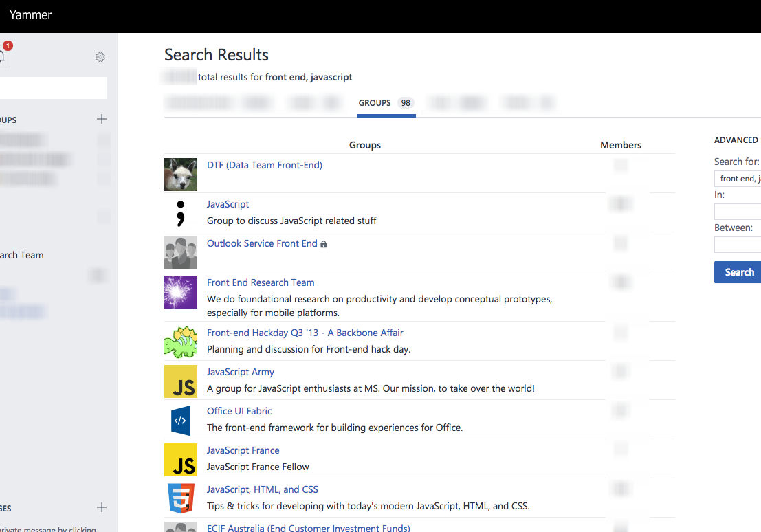Open Front-end Hackday Q3 '13 link
Viewport: 761px width, 532px height.
305,333
